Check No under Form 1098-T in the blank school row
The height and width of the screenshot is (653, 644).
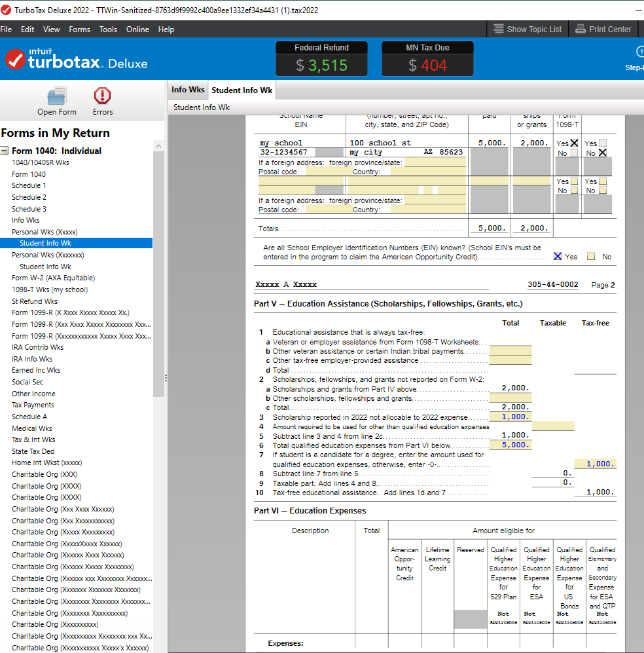[574, 191]
